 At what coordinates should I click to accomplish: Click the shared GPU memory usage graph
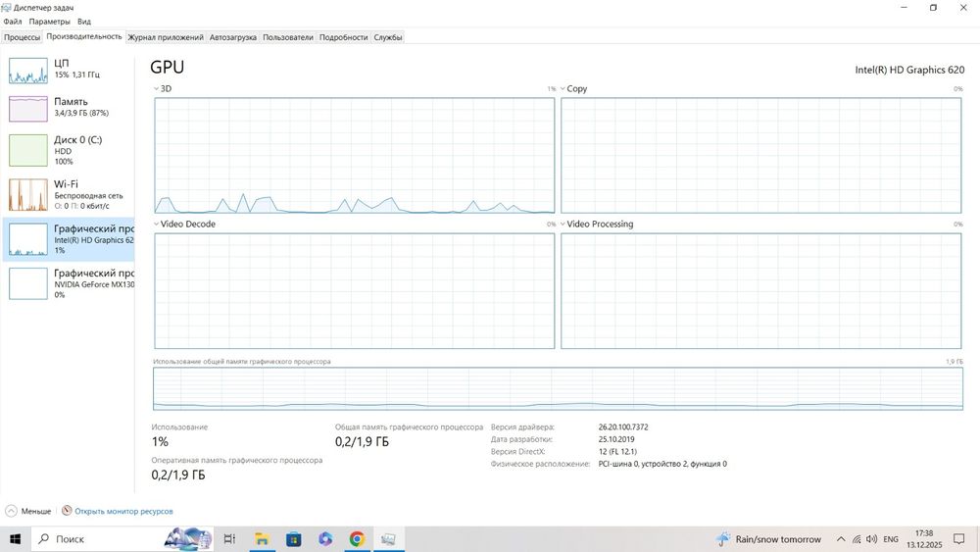(559, 389)
